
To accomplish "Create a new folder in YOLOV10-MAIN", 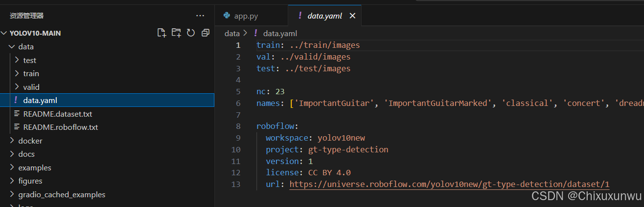I will tap(176, 33).
